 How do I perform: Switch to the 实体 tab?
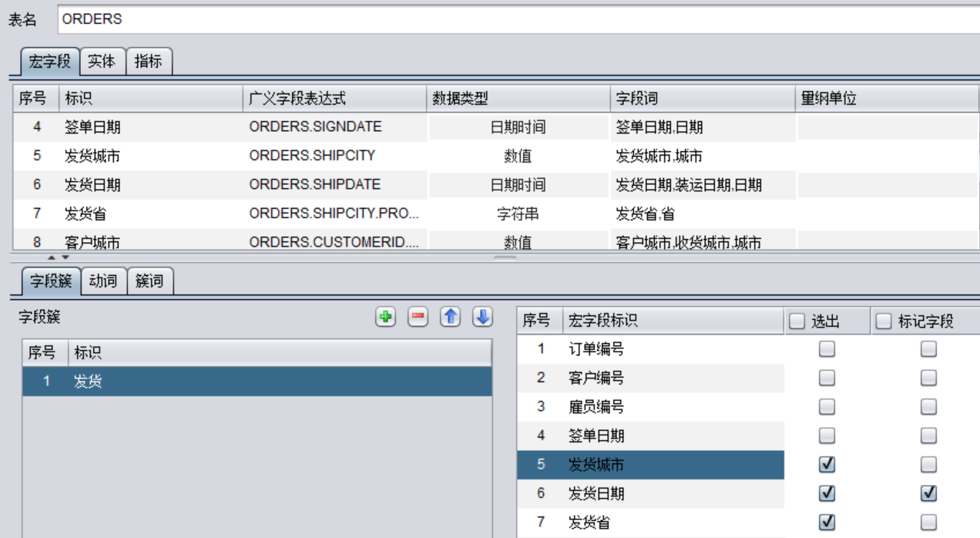(x=102, y=61)
